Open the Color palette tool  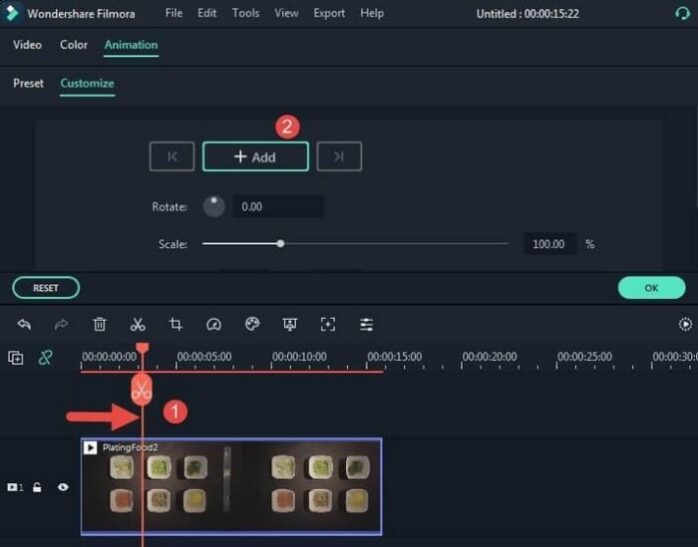click(x=252, y=324)
